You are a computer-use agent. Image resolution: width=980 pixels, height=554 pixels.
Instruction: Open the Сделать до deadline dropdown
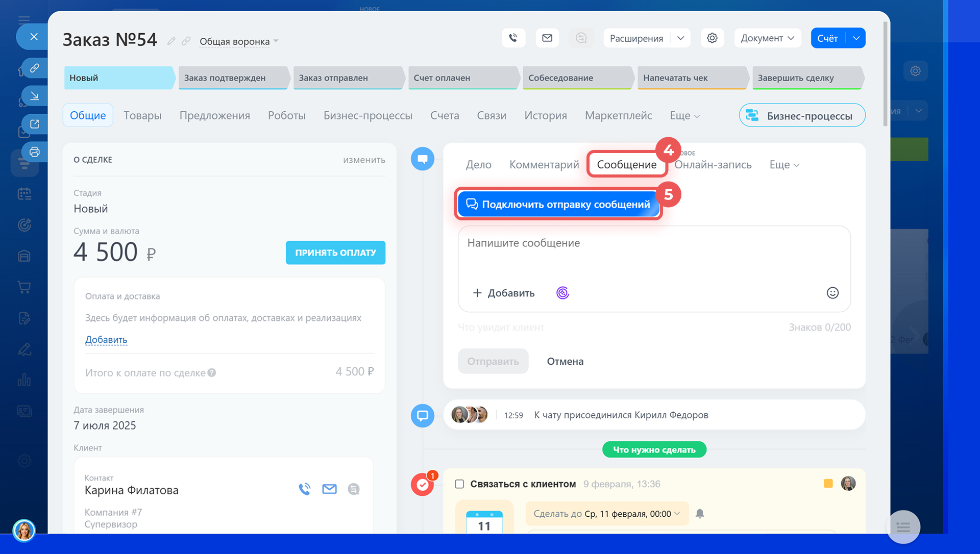[606, 514]
